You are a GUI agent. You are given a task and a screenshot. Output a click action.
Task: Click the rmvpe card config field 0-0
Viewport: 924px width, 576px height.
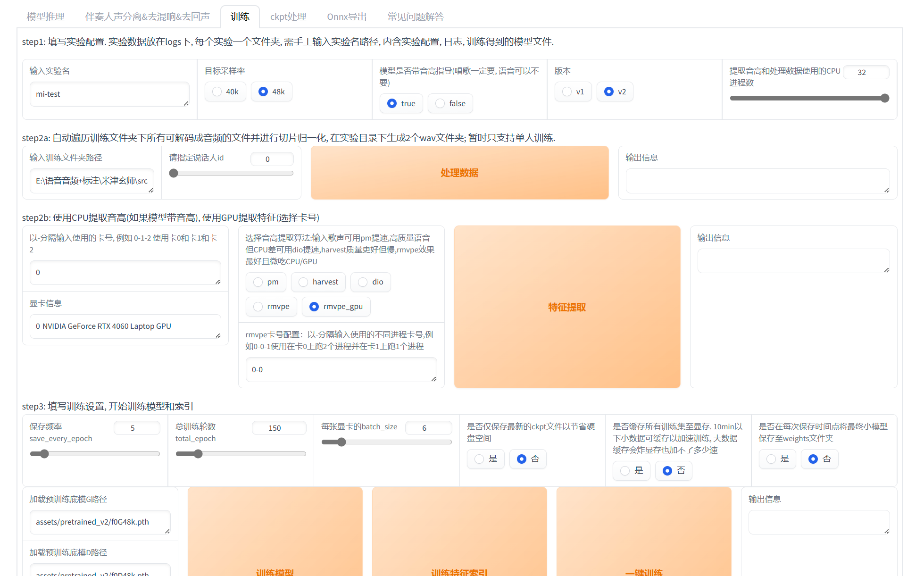341,369
